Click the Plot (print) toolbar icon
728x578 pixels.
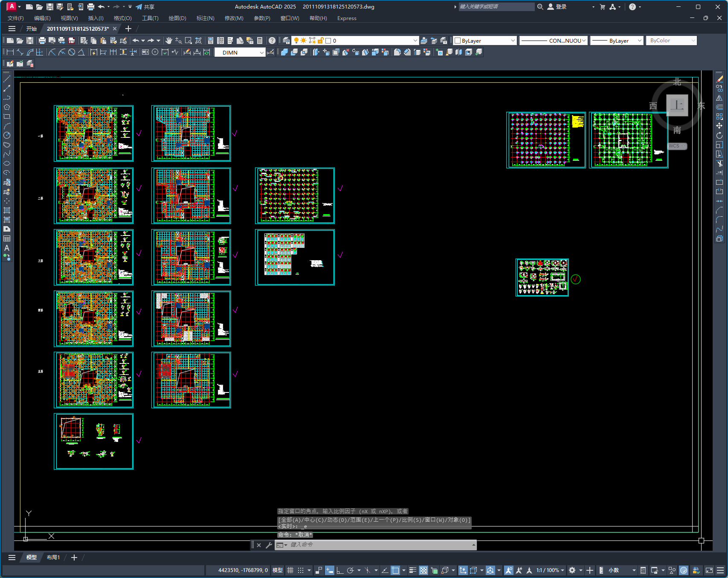tap(42, 41)
